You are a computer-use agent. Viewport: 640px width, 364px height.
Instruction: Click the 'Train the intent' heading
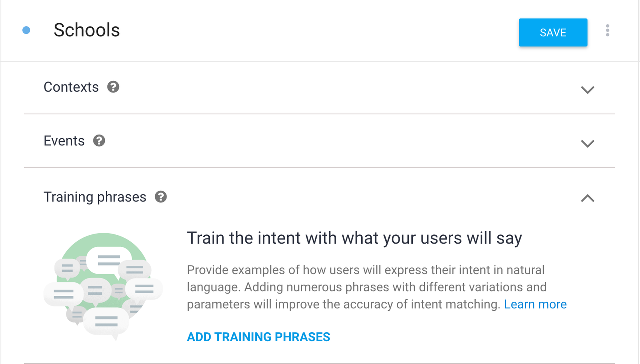[354, 238]
